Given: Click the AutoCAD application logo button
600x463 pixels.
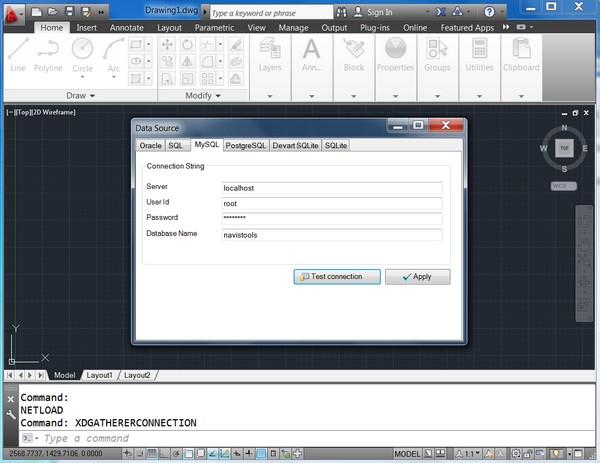Looking at the screenshot, I should click(12, 12).
